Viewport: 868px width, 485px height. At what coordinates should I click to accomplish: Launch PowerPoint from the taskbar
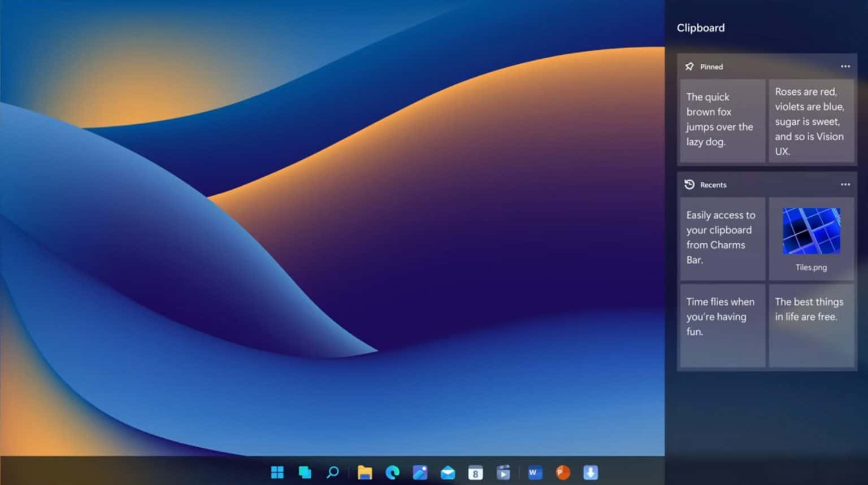coord(563,472)
